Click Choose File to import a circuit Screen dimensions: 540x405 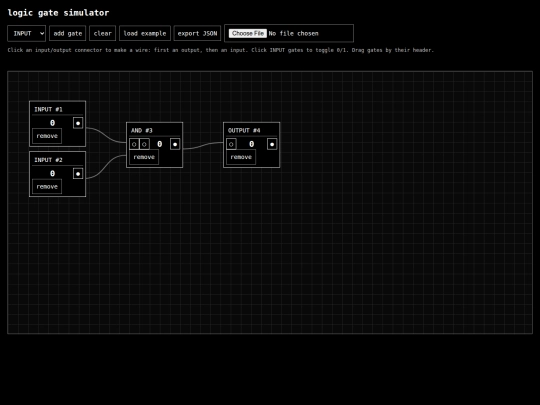pyautogui.click(x=248, y=33)
